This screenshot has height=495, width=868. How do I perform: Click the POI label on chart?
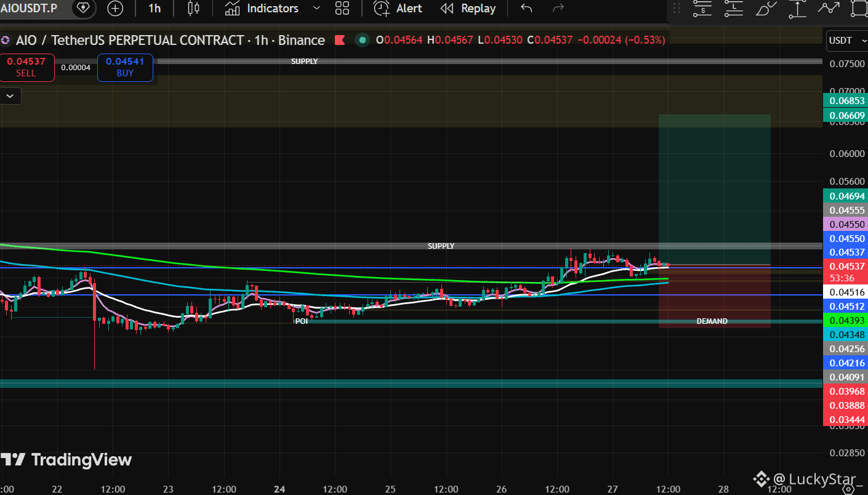[301, 321]
